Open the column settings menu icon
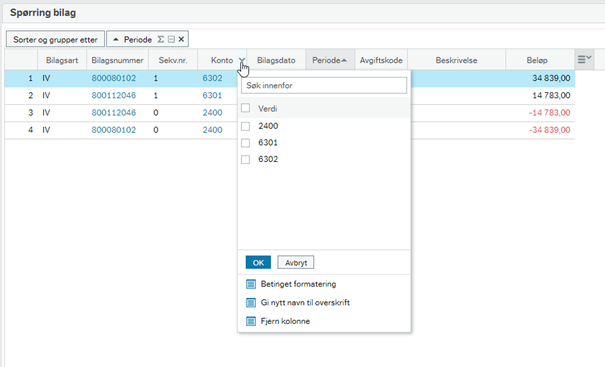 pyautogui.click(x=584, y=59)
